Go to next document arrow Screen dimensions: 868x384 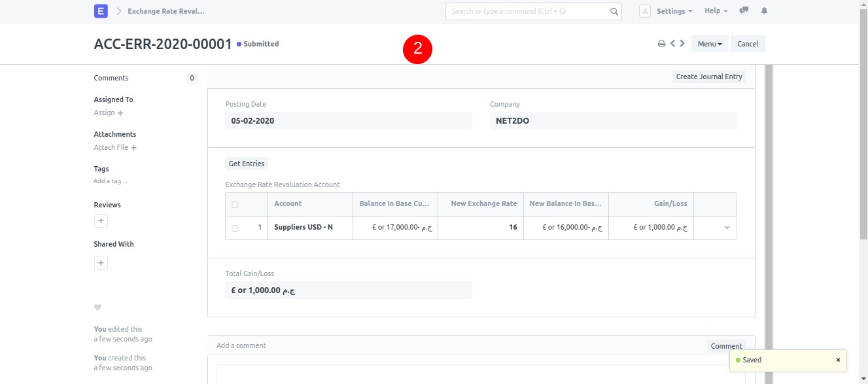pyautogui.click(x=682, y=44)
